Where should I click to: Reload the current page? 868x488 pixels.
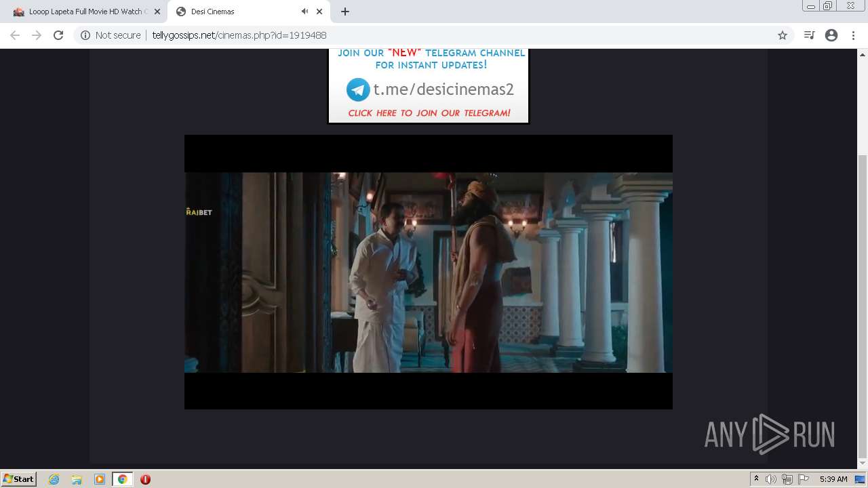coord(58,35)
